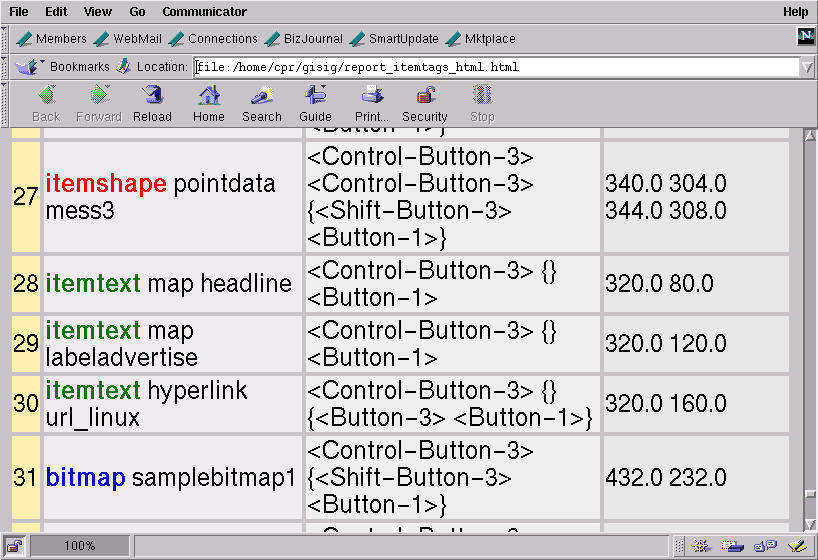Open the WebMail personal toolbar link

point(128,39)
